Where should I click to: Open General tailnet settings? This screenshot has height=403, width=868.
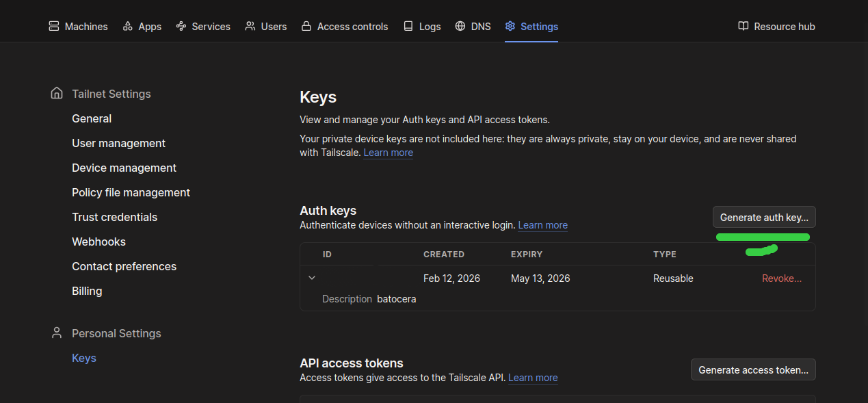click(92, 118)
